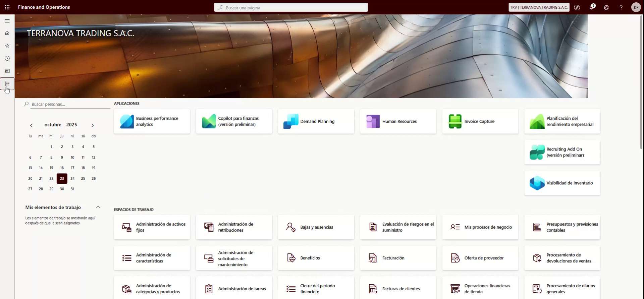Launch Invoice Capture app
This screenshot has width=644, height=299.
pyautogui.click(x=480, y=121)
